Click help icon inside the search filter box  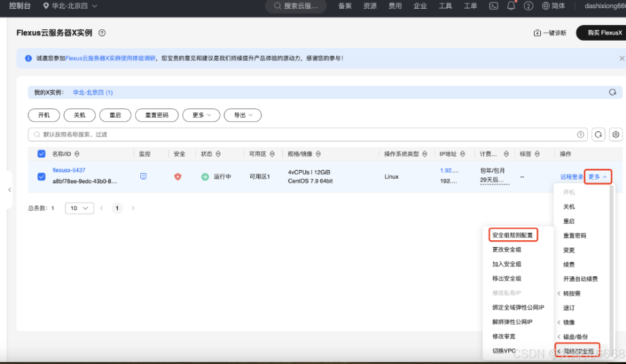point(580,135)
